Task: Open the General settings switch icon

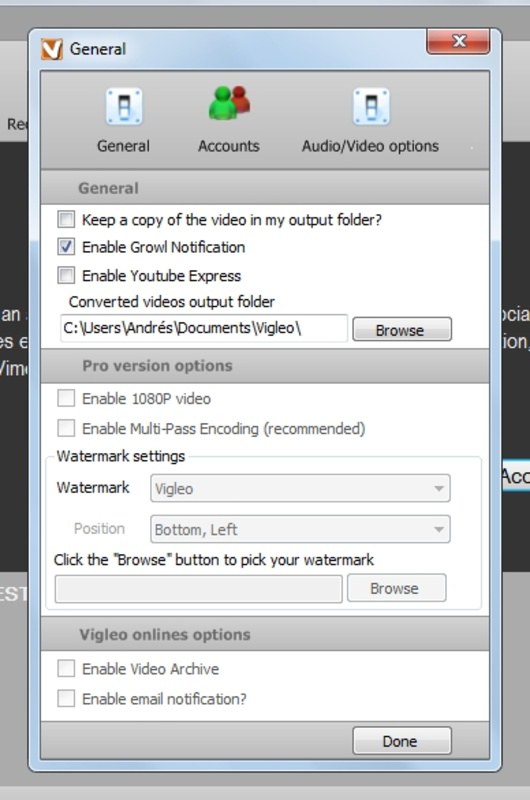Action: [x=124, y=107]
